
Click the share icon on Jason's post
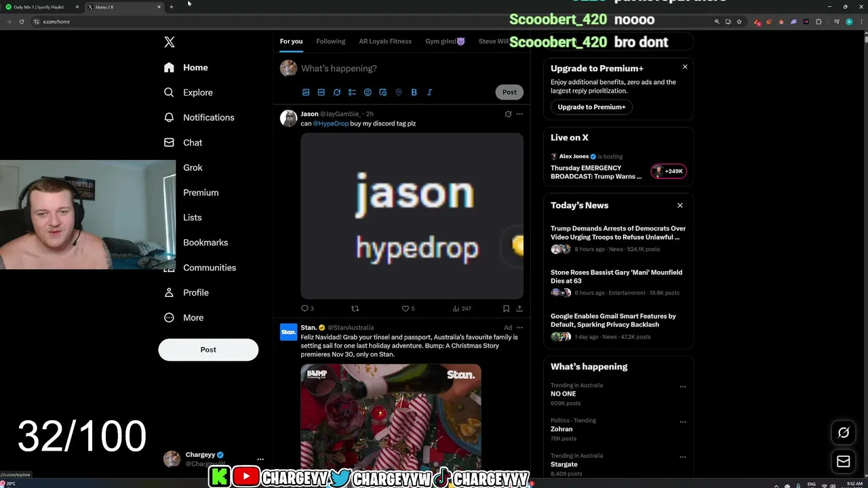519,308
